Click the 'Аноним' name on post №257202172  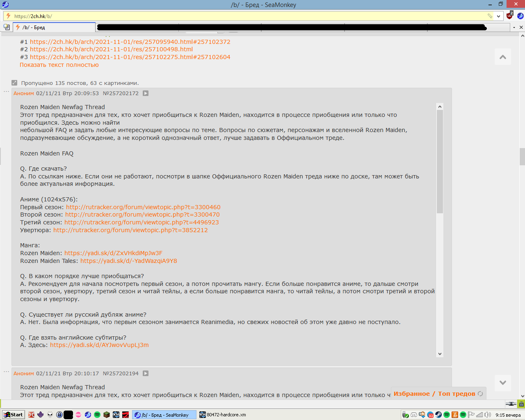coord(24,93)
